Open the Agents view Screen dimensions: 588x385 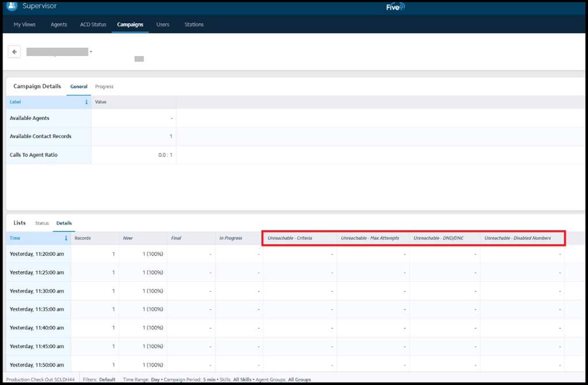[x=58, y=24]
